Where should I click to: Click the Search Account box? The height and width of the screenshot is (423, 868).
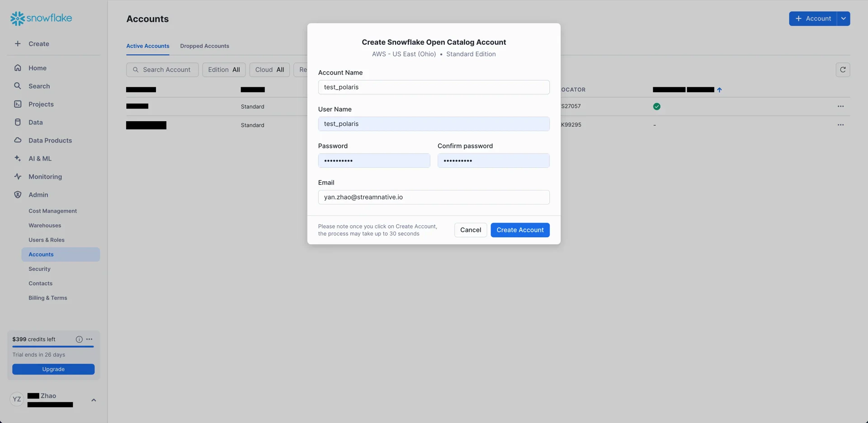coord(162,70)
